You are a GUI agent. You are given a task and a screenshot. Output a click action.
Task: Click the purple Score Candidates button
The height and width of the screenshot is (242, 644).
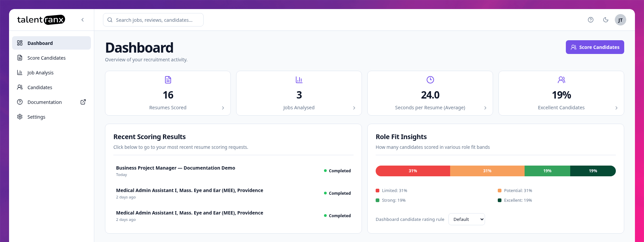click(595, 47)
